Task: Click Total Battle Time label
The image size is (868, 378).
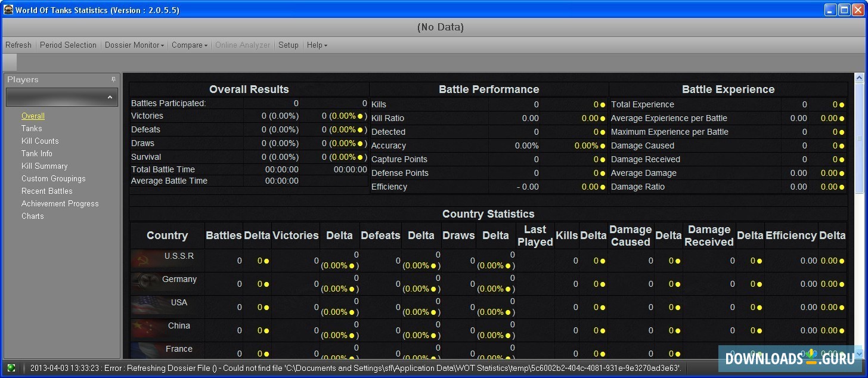Action: 163,169
